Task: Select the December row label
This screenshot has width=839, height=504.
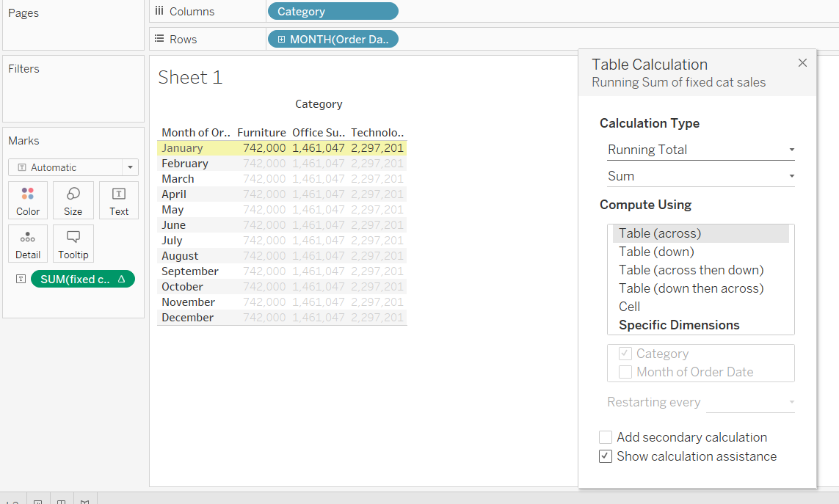Action: 187,318
